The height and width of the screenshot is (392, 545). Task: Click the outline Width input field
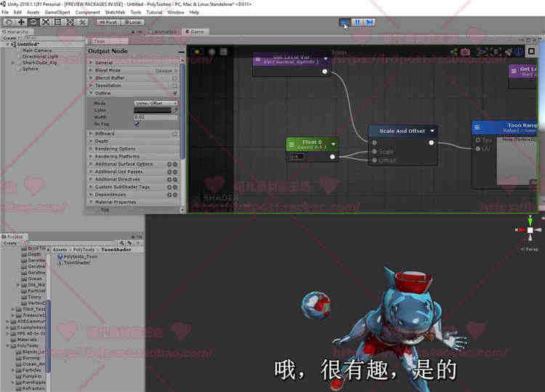tap(156, 118)
